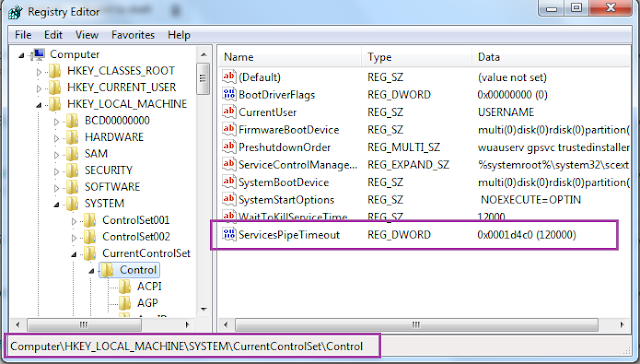Collapse the CurrentControlSet node

click(x=74, y=254)
